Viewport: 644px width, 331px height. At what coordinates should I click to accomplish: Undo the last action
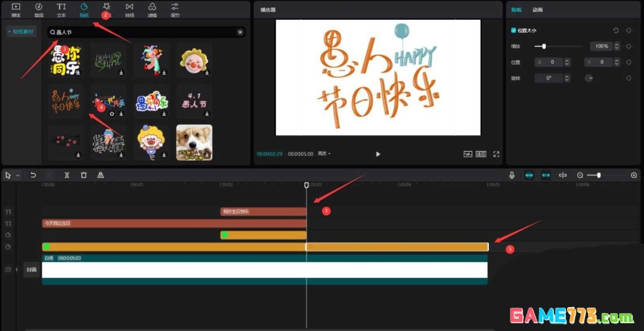pos(33,175)
